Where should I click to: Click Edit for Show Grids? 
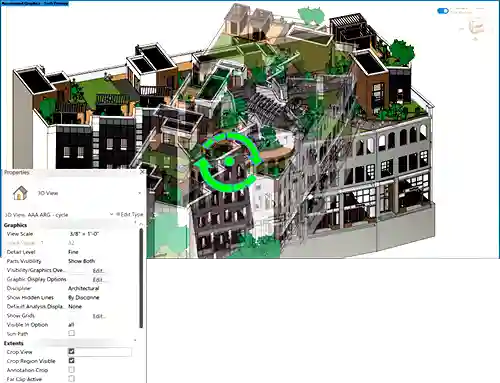coord(98,316)
